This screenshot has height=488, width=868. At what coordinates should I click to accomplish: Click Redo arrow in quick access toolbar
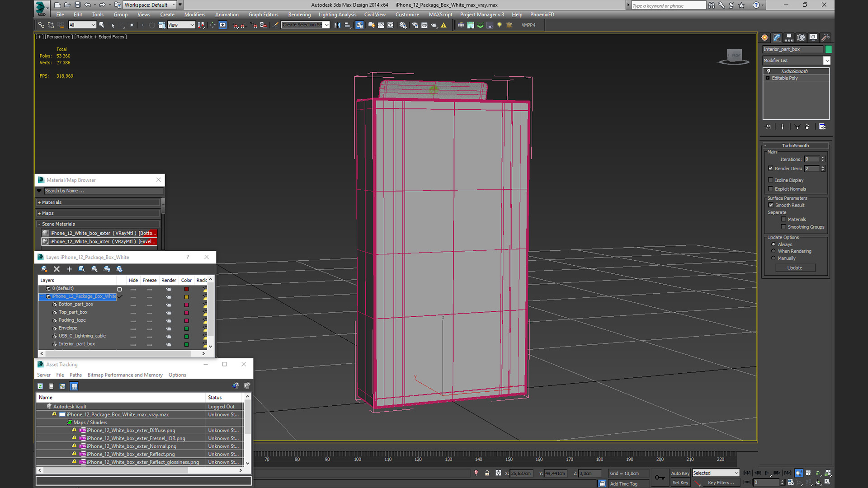pos(102,5)
